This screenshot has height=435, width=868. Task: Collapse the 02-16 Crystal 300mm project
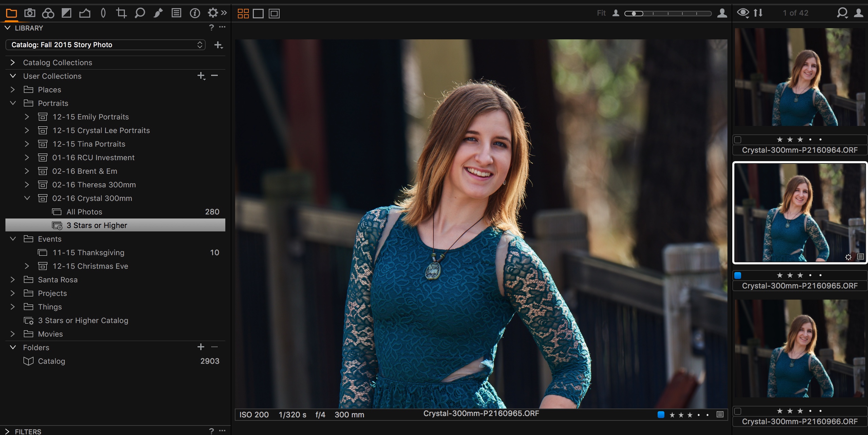pyautogui.click(x=27, y=198)
